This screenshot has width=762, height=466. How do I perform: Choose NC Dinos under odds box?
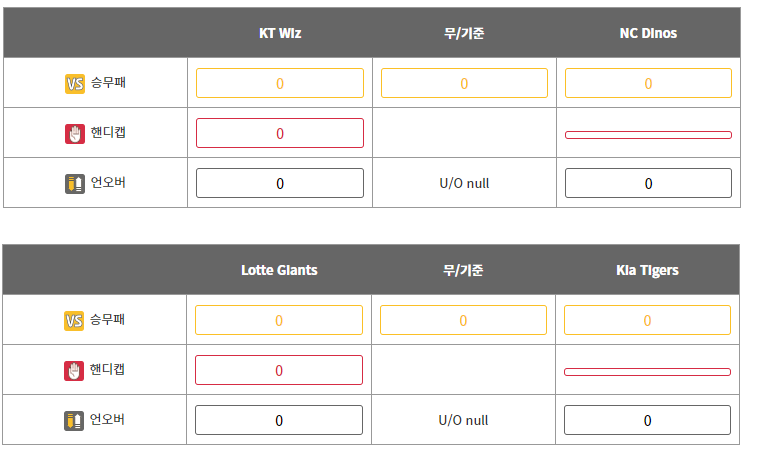[x=648, y=183]
